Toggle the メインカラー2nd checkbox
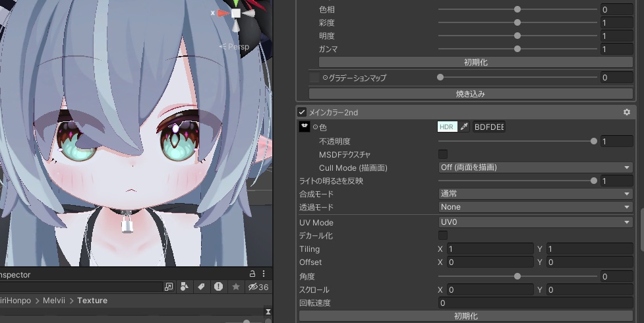Viewport: 644px width, 323px height. pyautogui.click(x=302, y=112)
